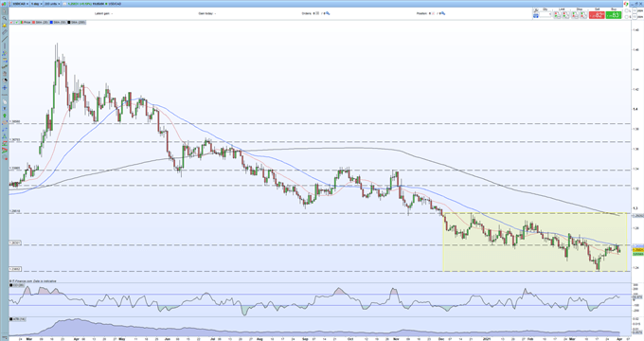Pick the diagonal trend line tool
The image size is (644, 341).
pos(5,39)
